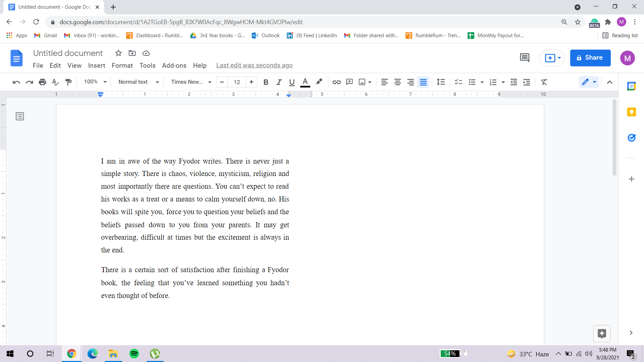Click the font size field
The height and width of the screenshot is (362, 644).
pos(237,82)
